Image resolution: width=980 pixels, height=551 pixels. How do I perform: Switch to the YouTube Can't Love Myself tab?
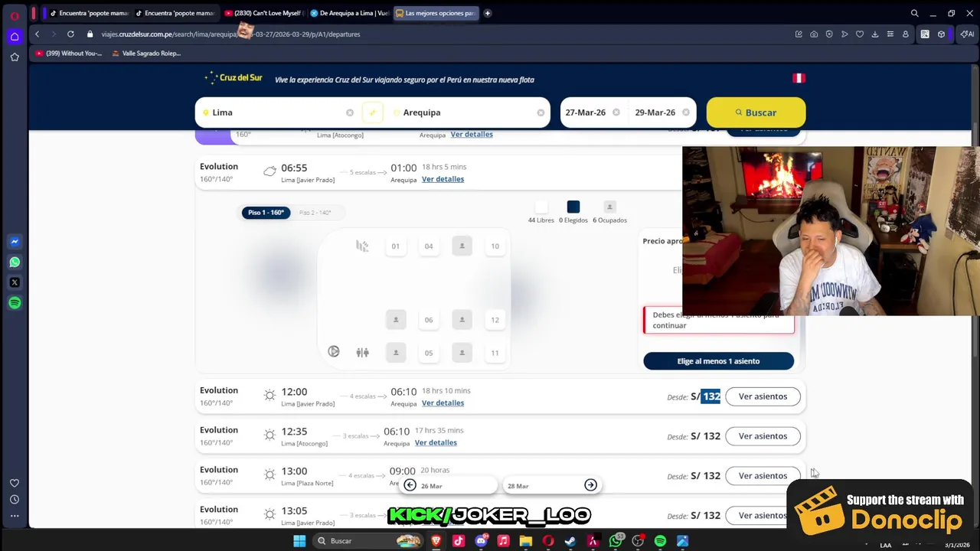(x=264, y=13)
